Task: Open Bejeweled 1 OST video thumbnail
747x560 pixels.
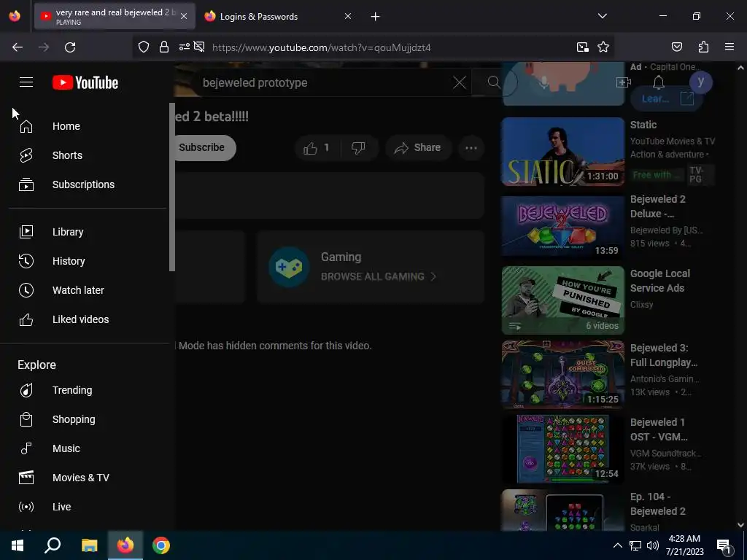Action: point(562,448)
